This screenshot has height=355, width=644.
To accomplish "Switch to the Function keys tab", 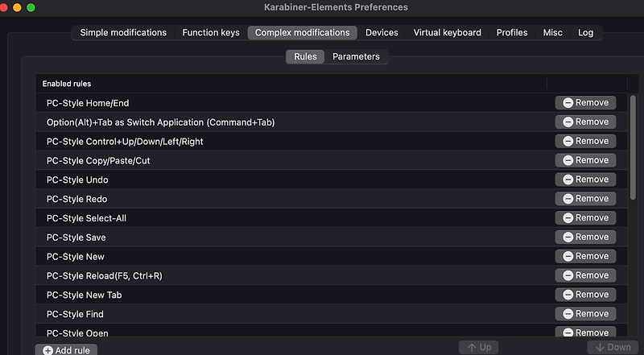I will tap(211, 32).
